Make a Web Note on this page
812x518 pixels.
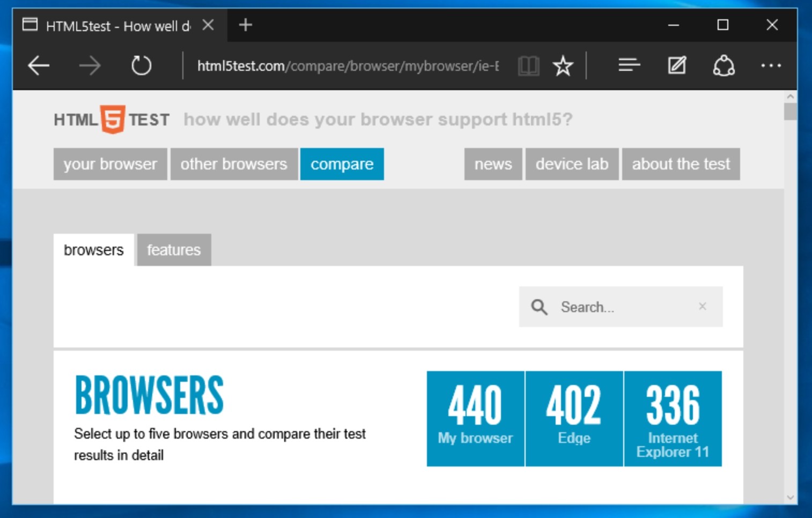point(676,65)
